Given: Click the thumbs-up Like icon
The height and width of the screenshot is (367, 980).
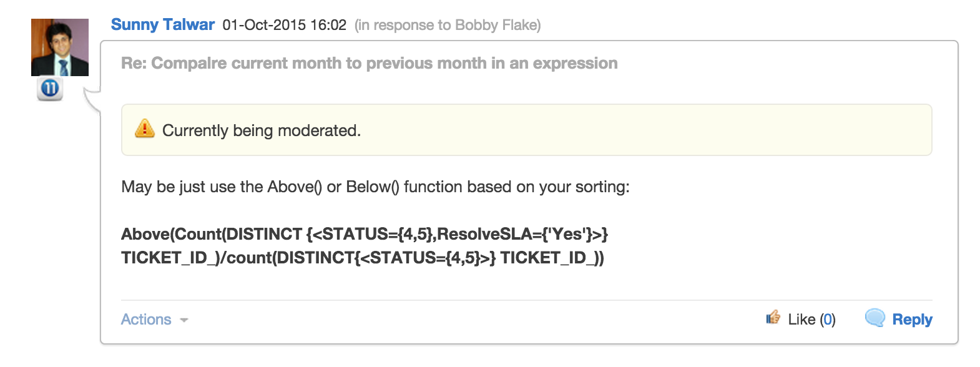Looking at the screenshot, I should click(x=773, y=318).
